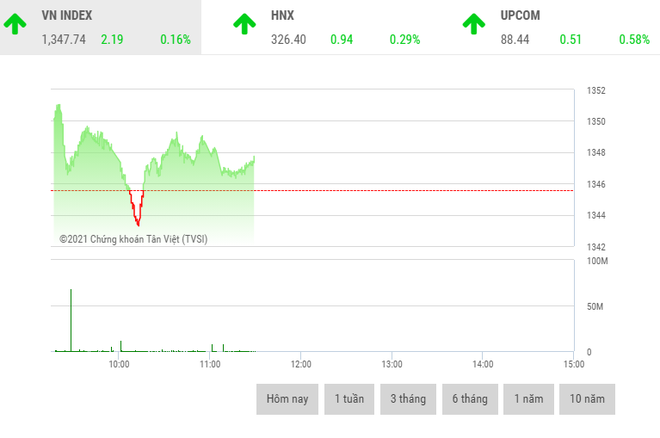Click the green up arrow beside HNX
The image size is (660, 438).
242,24
